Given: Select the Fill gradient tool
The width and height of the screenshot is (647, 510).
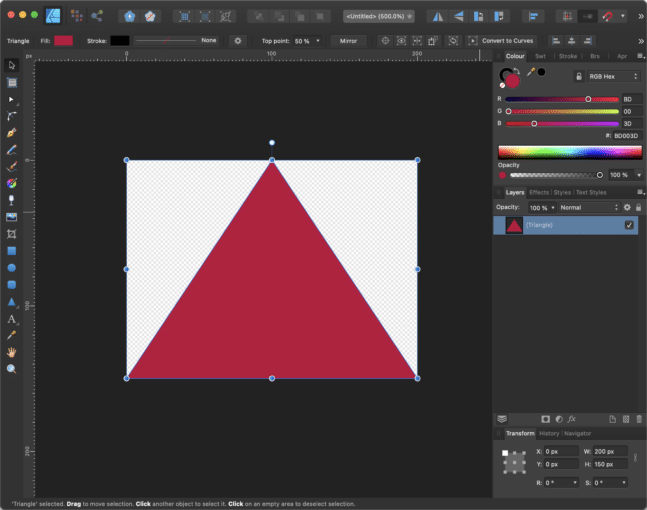Looking at the screenshot, I should tap(12, 183).
